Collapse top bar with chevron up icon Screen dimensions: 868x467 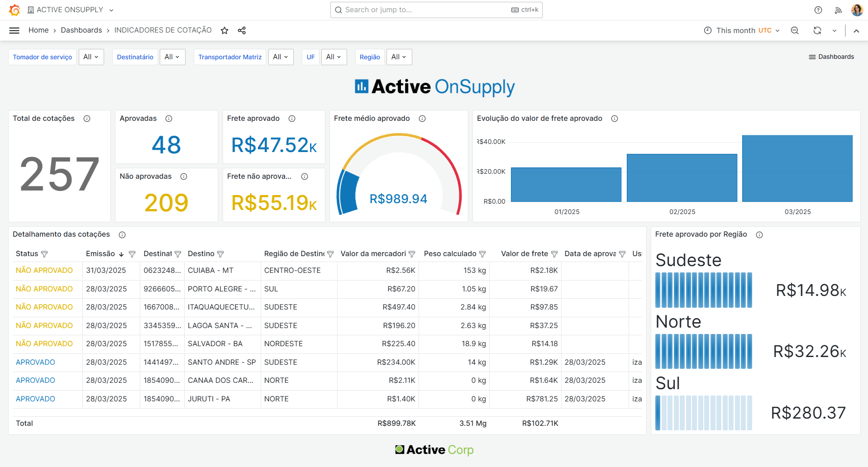856,31
